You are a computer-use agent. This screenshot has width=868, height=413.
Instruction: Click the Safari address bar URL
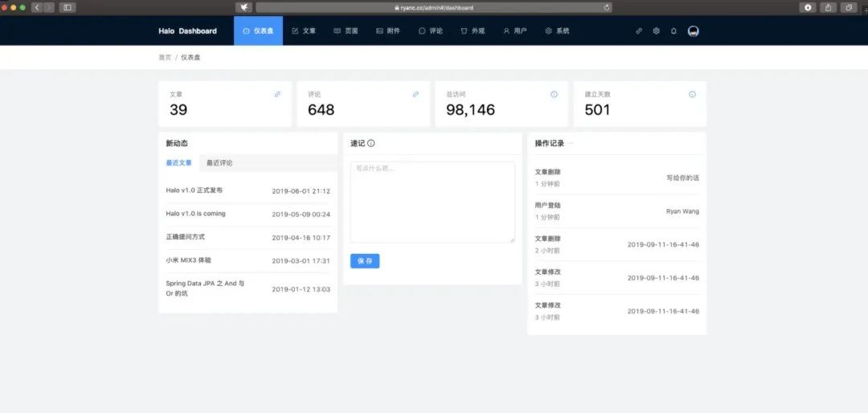coord(434,8)
